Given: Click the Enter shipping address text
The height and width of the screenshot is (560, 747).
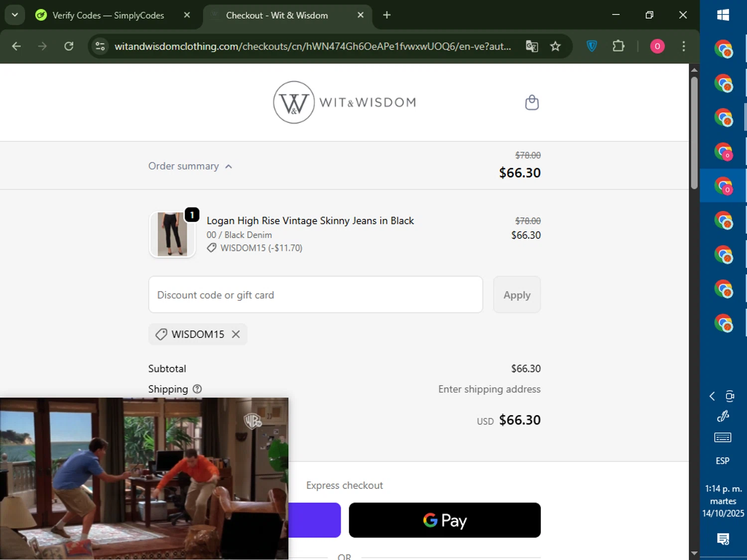Looking at the screenshot, I should click(489, 389).
